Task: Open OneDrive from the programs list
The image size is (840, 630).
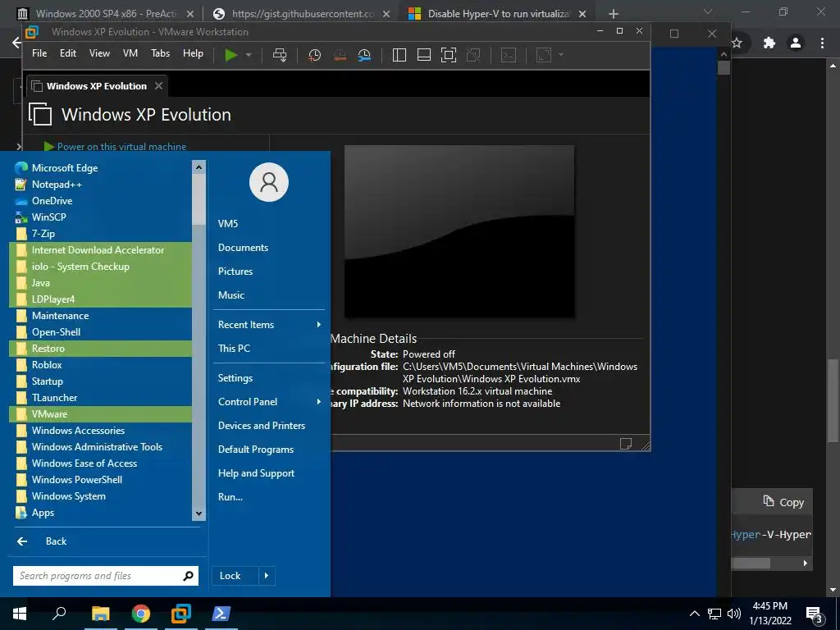Action: coord(100,201)
